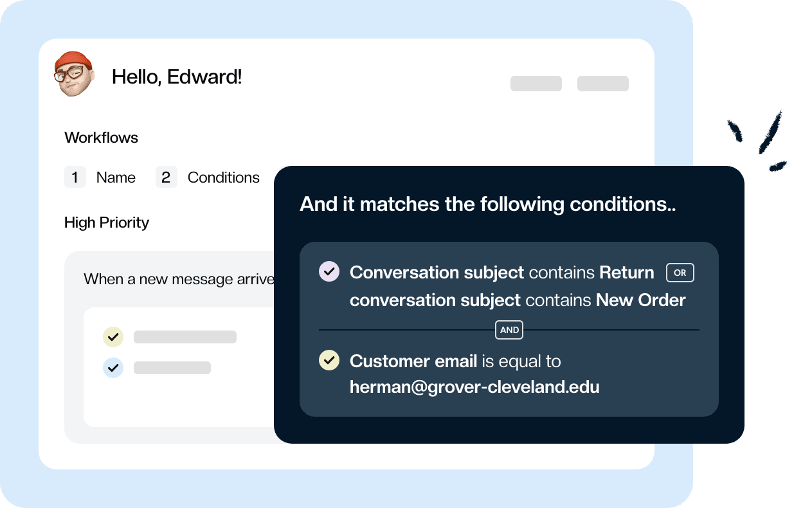Viewport: 812px width, 508px height.
Task: Open the Name workflow step
Action: (116, 177)
